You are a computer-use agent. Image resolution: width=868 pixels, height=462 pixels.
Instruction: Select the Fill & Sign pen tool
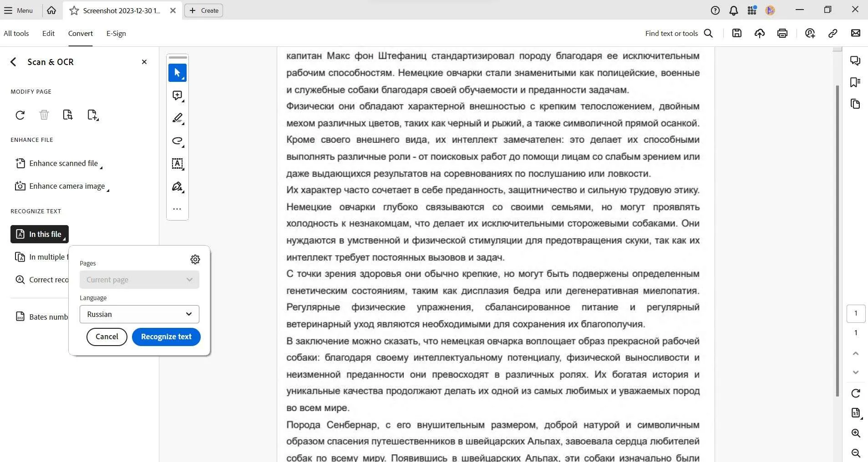click(177, 186)
